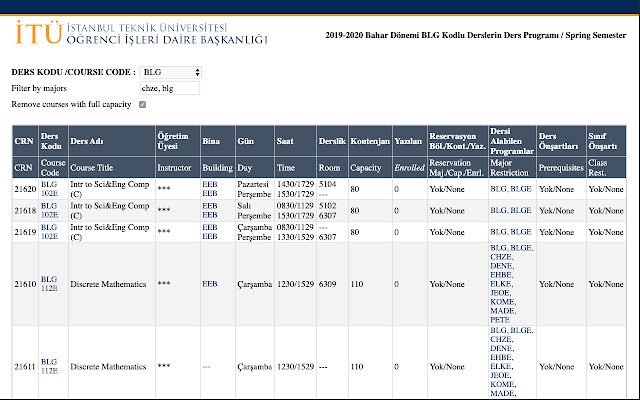Image resolution: width=640 pixels, height=400 pixels.
Task: Select CRN 21619 cell
Action: [25, 232]
